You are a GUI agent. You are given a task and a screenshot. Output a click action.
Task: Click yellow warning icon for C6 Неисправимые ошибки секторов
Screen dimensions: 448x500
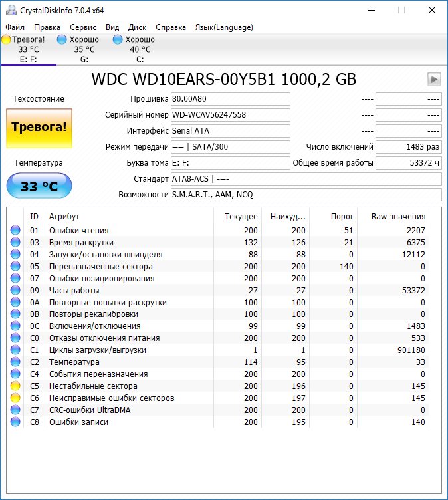click(15, 398)
